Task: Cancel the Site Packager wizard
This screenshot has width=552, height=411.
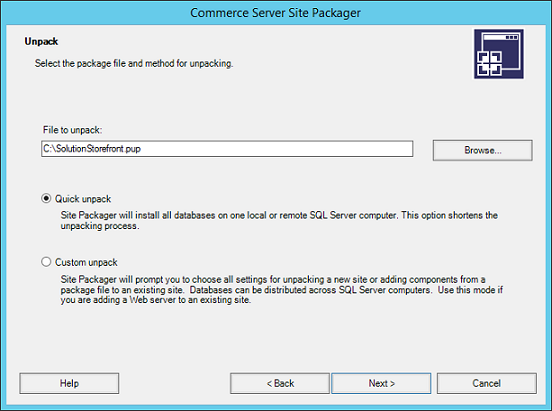Action: [x=487, y=383]
